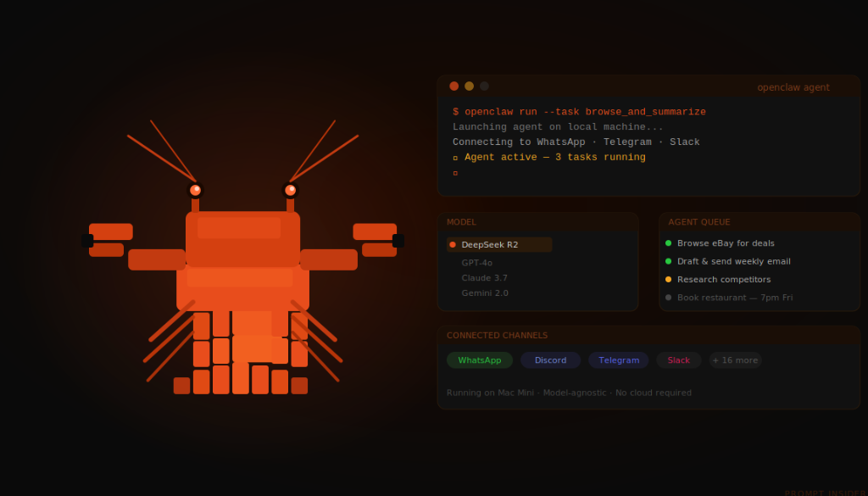Click the lobster mascot's left claw
Viewport: 868px width, 496px height.
pyautogui.click(x=108, y=240)
